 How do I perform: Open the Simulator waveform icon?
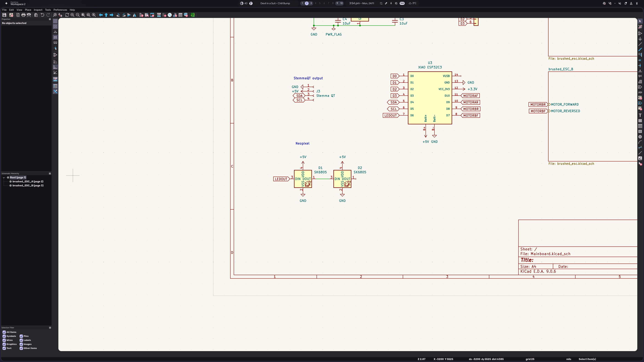click(x=170, y=15)
